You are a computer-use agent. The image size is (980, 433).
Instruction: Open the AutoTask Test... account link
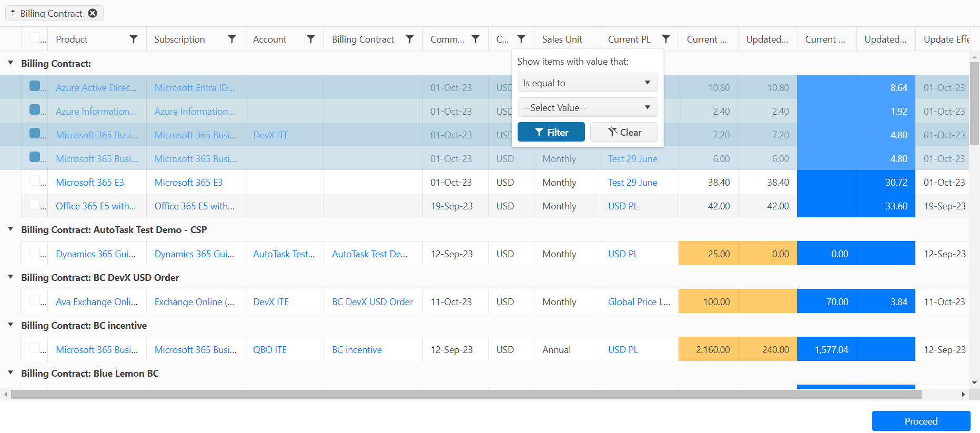coord(284,254)
